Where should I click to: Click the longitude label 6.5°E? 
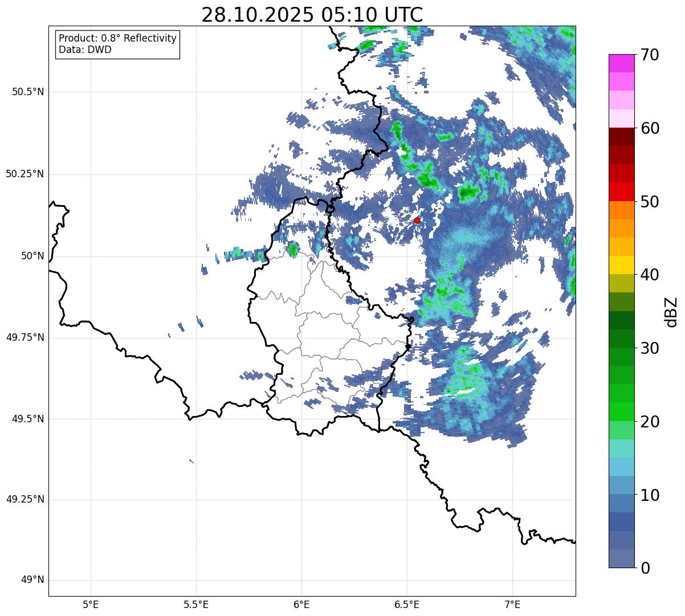[407, 605]
